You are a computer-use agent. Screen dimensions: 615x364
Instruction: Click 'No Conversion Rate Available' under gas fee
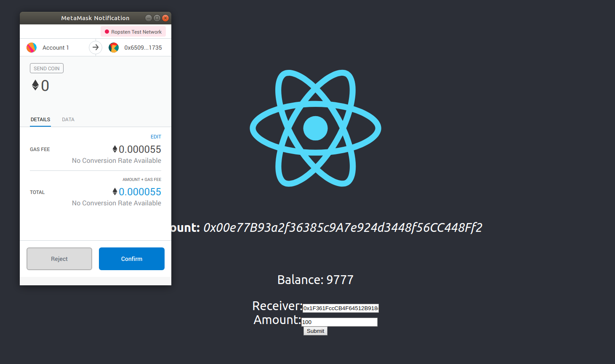(x=117, y=161)
